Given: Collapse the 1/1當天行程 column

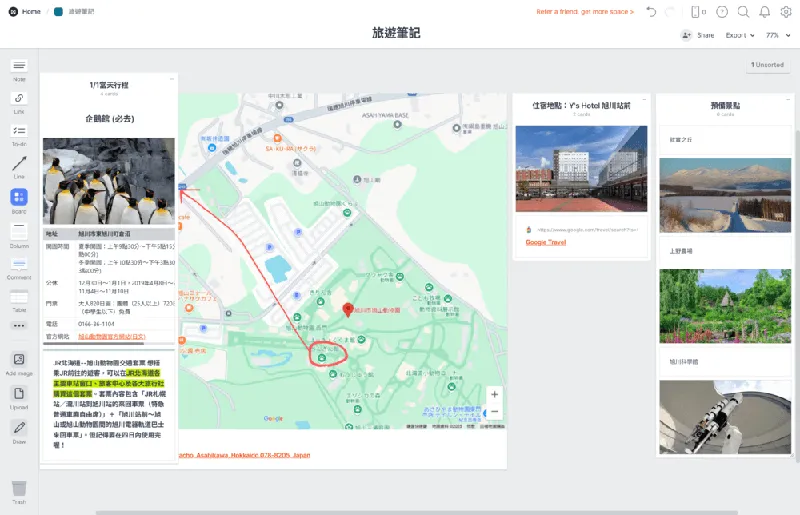Looking at the screenshot, I should point(172,79).
